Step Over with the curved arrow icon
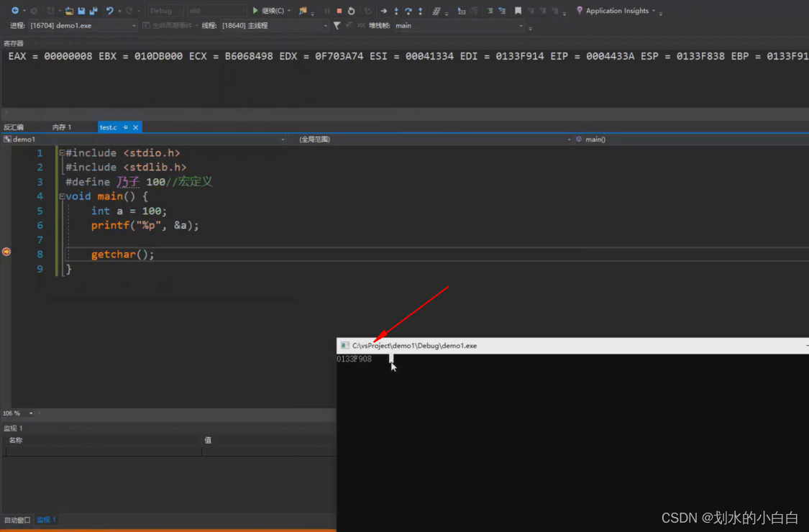The width and height of the screenshot is (809, 532). [408, 11]
